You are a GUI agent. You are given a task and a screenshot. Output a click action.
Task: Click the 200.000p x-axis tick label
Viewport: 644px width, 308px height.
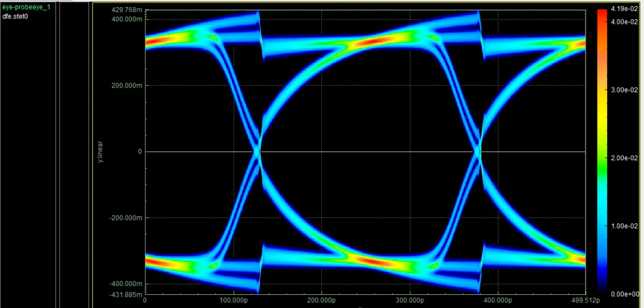click(x=321, y=300)
